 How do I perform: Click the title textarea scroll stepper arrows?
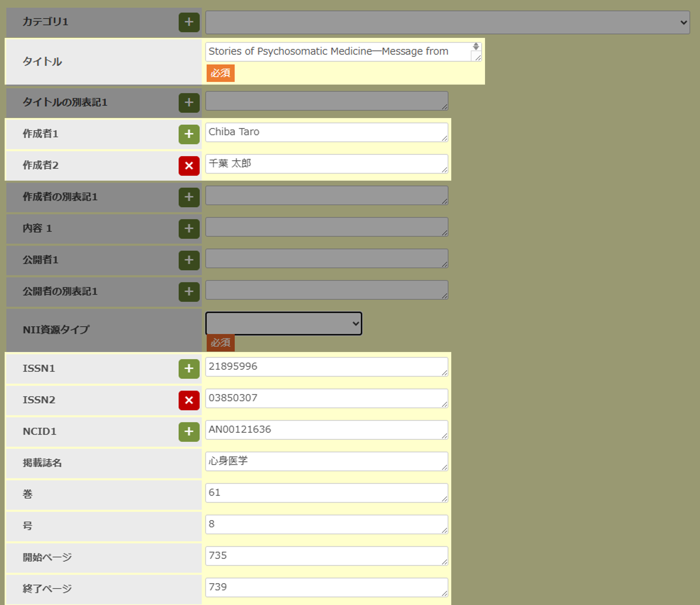coord(476,46)
